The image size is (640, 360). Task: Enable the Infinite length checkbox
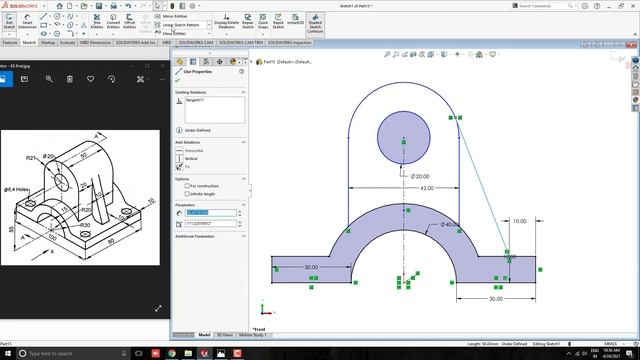coord(187,194)
